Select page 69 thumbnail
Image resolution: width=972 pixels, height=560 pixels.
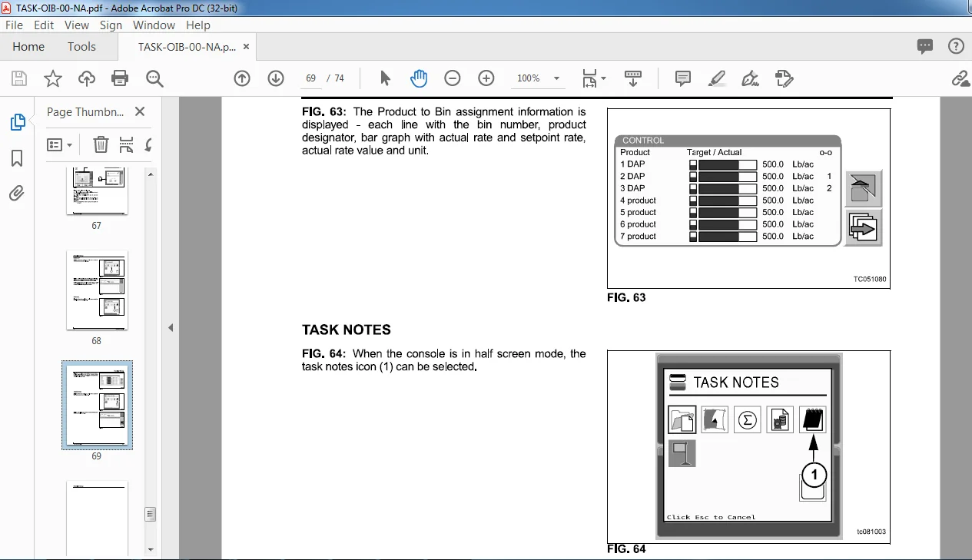coord(97,405)
